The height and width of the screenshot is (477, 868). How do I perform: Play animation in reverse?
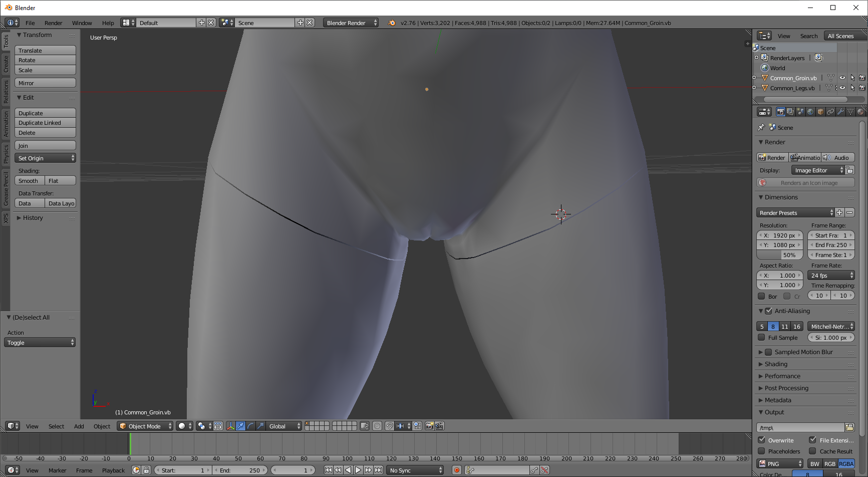click(x=348, y=470)
